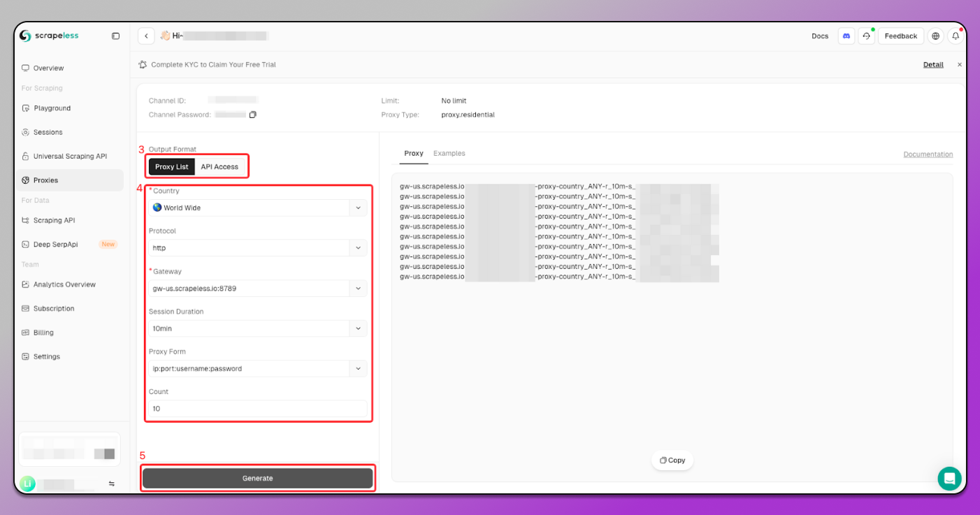
Task: Open Universal Scraping API page
Action: tap(70, 157)
